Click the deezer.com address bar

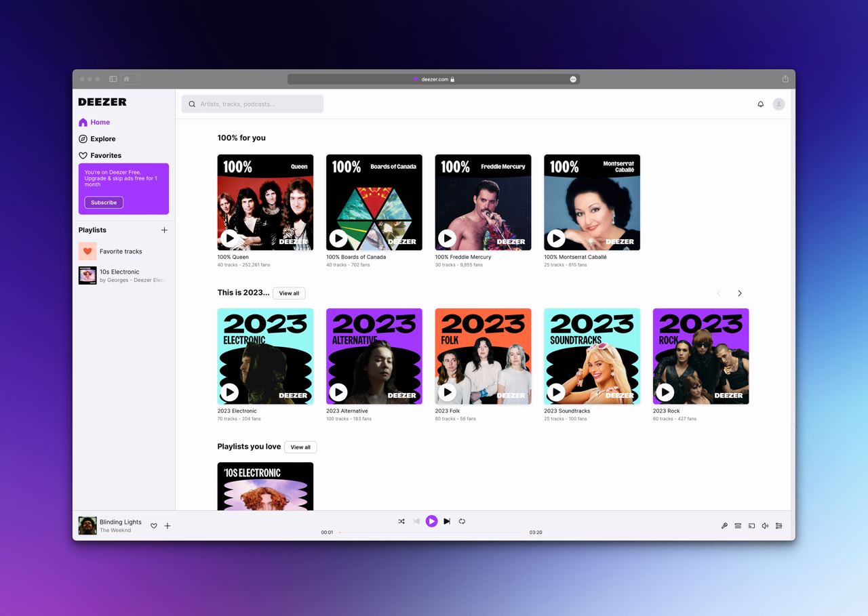coord(434,79)
